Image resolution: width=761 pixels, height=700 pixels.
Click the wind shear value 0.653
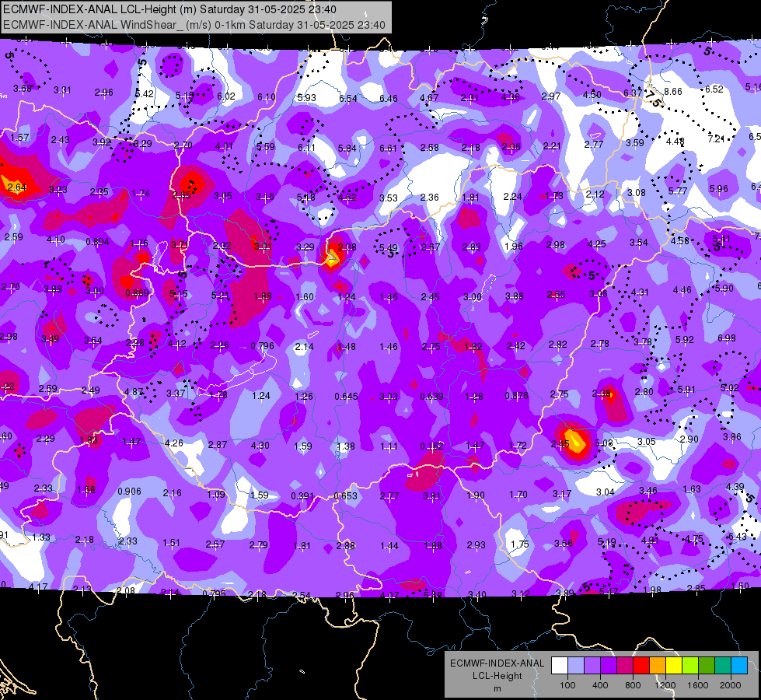(x=346, y=496)
